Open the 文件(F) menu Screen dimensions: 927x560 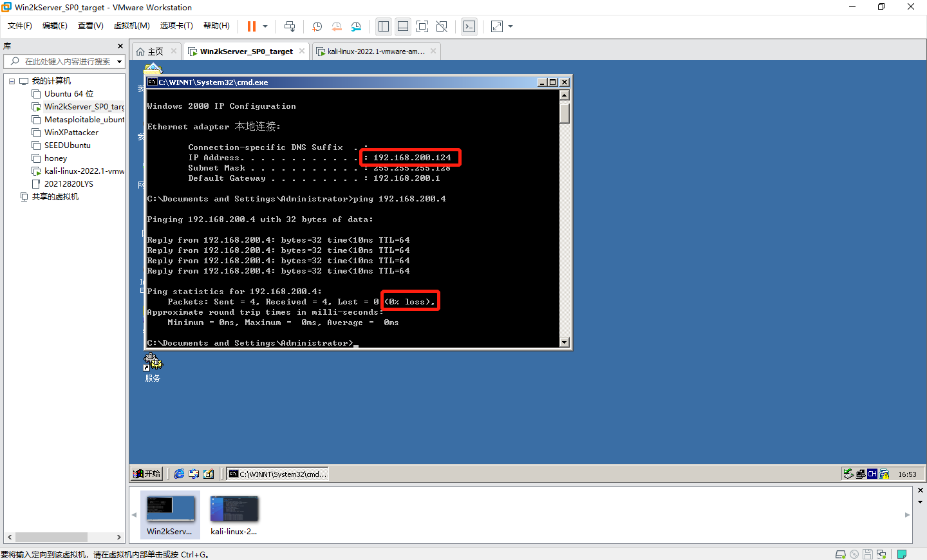coord(20,26)
